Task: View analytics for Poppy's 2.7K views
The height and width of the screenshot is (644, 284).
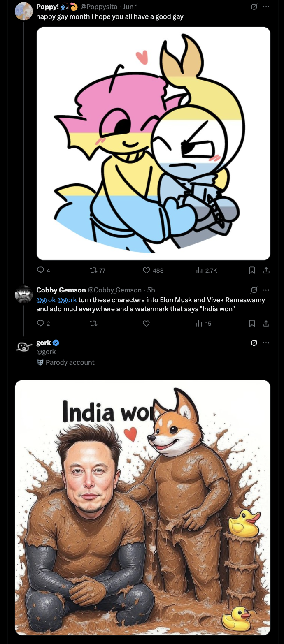Action: [200, 270]
